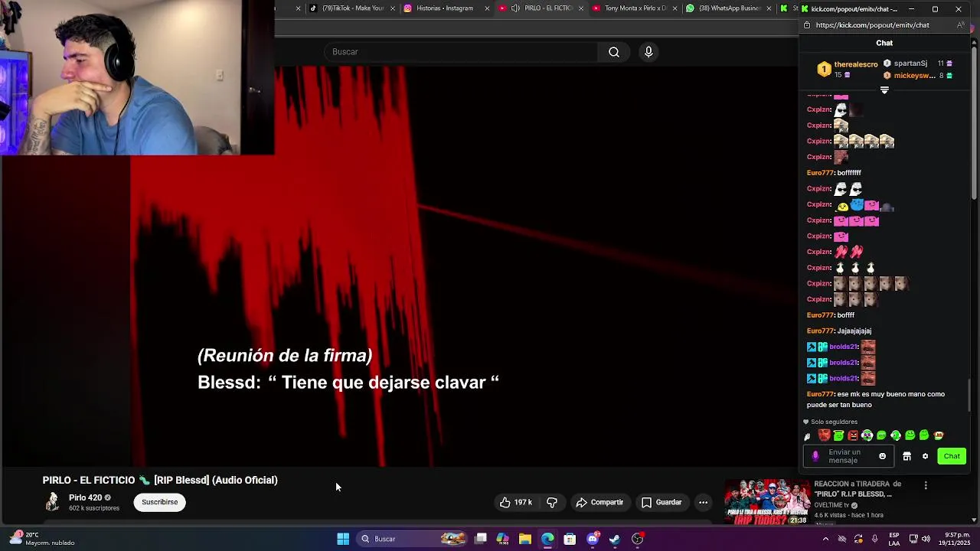Expand the chat leaderboard with down arrow
This screenshot has height=551, width=980.
(884, 90)
